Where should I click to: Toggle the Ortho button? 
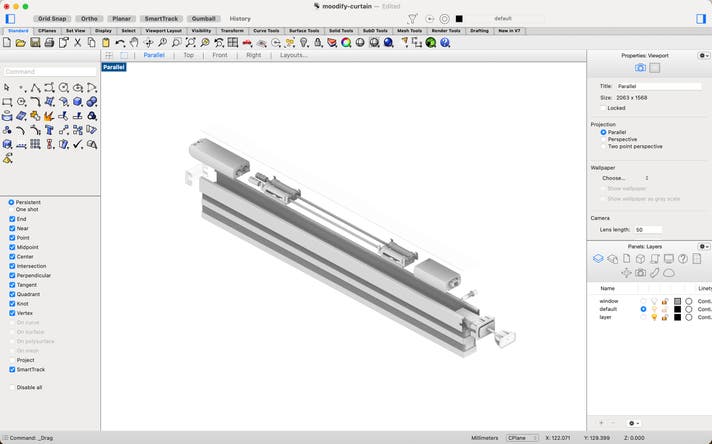tap(89, 19)
